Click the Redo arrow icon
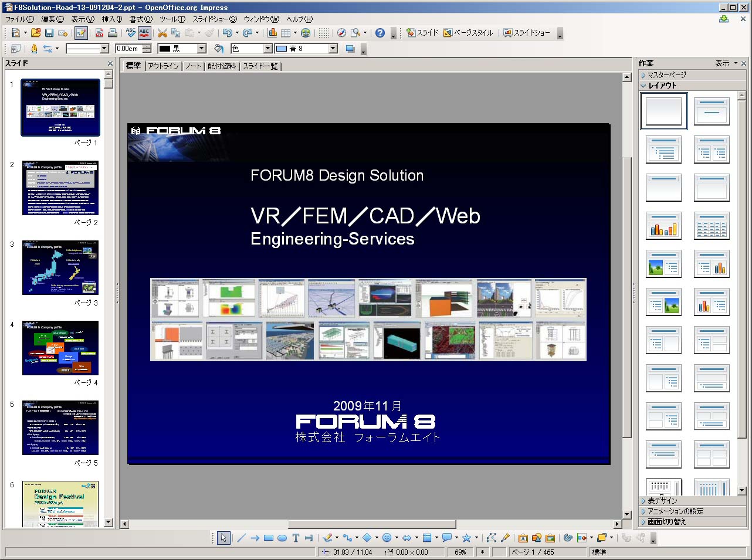Screen dimensions: 752x560 (247, 33)
